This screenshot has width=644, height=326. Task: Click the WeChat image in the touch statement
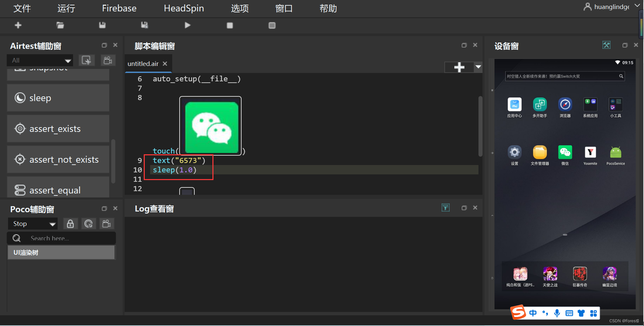click(x=210, y=126)
